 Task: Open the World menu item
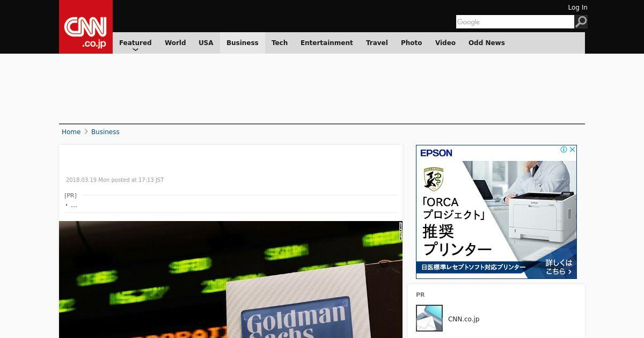[x=175, y=43]
